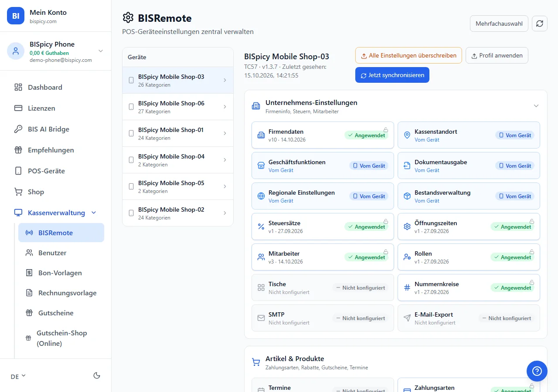
Task: Open Empfehlungen in the sidebar
Action: (56, 150)
